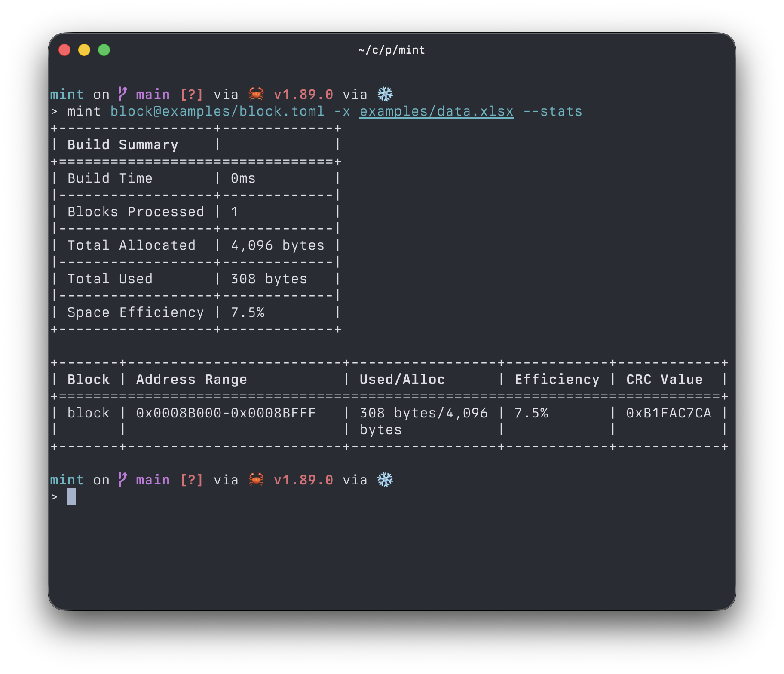784x674 pixels.
Task: Click the Build Summary table header
Action: (x=122, y=145)
